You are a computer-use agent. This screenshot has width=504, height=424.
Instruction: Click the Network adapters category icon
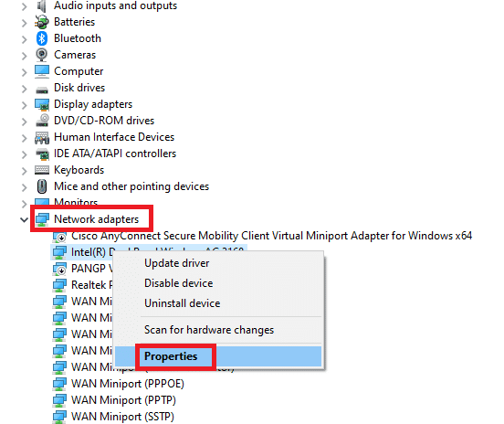[42, 219]
